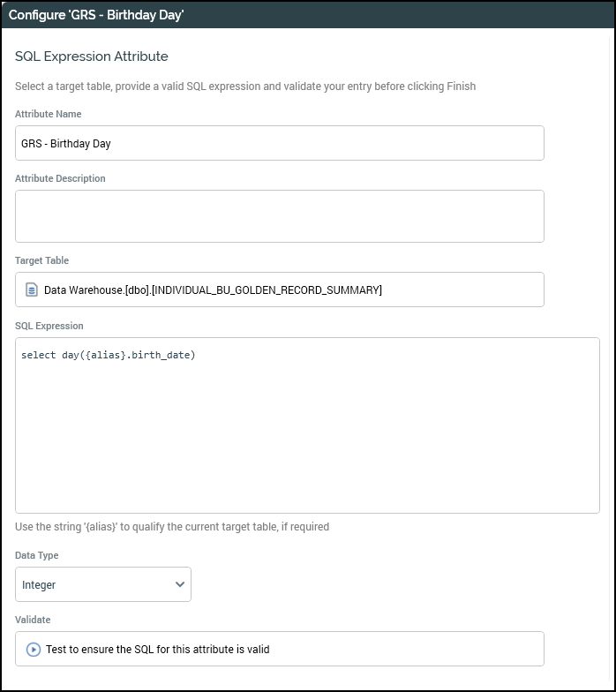Screen dimensions: 616x692
Task: Click the 'Validate' section label
Action: [33, 620]
